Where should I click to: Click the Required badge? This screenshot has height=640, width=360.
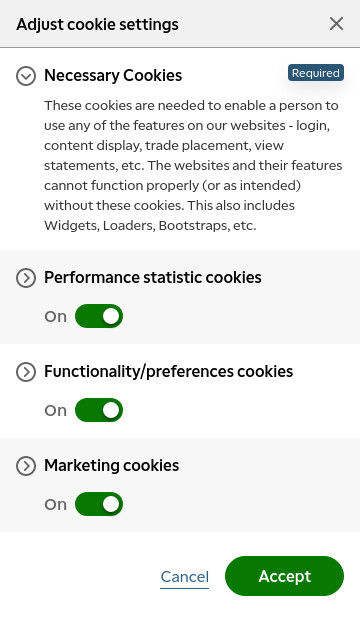(x=316, y=73)
